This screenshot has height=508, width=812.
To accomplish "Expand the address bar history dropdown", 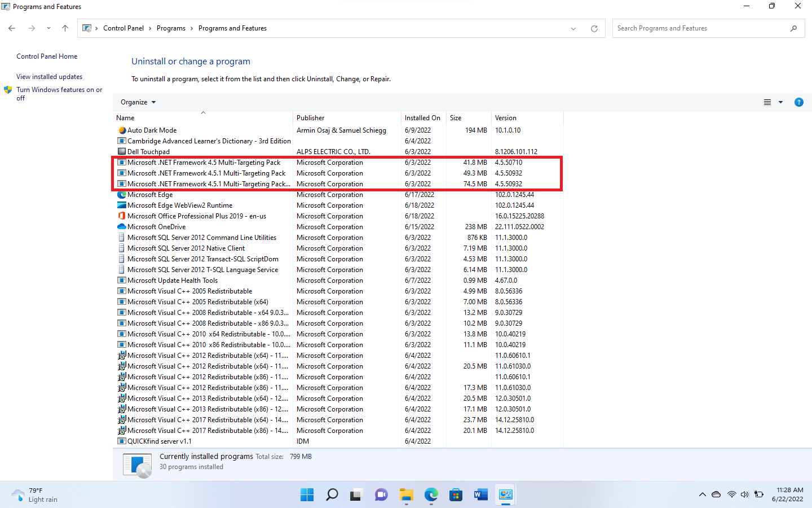I will coord(573,28).
